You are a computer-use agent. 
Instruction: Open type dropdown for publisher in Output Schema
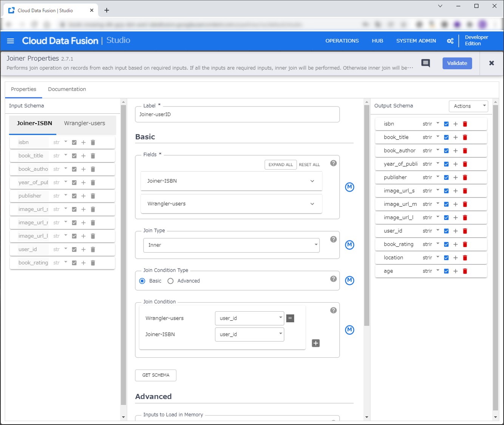tap(431, 178)
